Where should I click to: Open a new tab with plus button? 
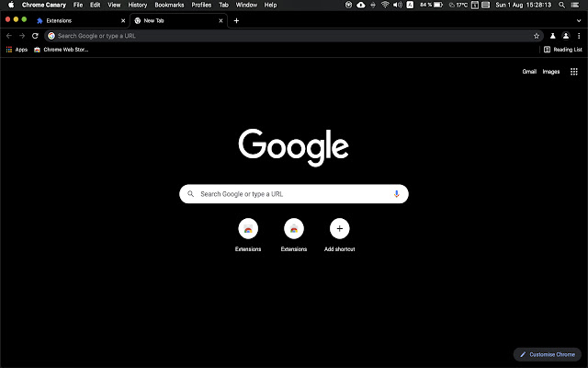236,20
